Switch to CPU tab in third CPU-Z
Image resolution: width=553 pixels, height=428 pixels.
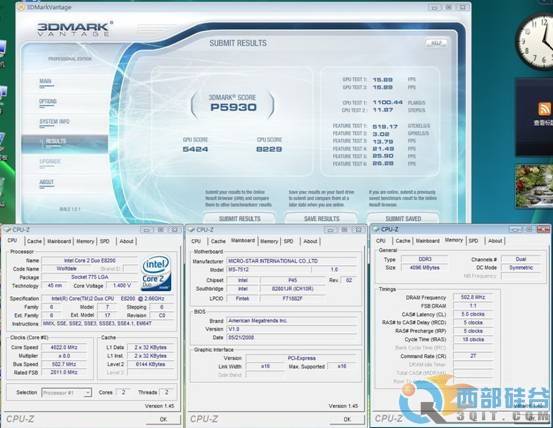click(x=381, y=241)
